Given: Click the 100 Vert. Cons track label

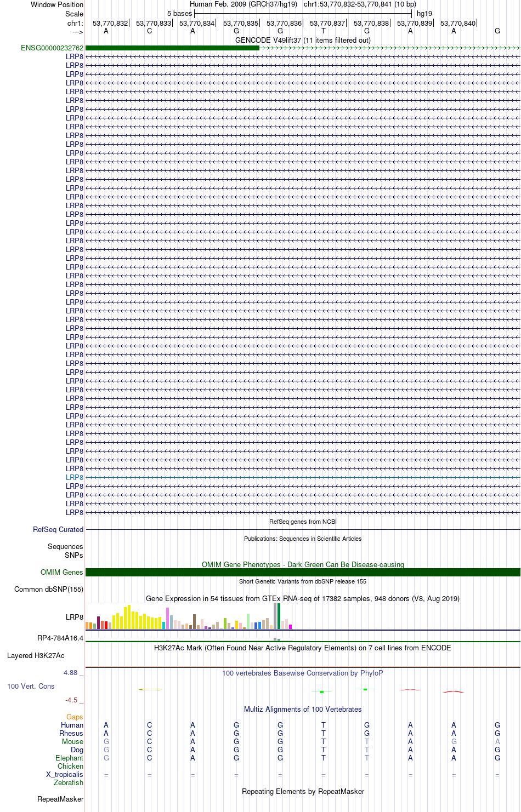Looking at the screenshot, I should (x=31, y=687).
